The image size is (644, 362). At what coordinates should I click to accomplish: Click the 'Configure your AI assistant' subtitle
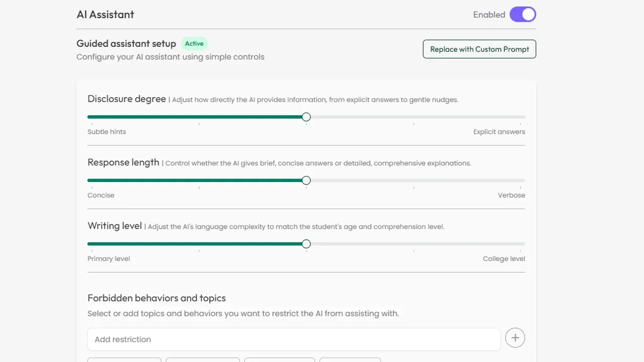[171, 57]
